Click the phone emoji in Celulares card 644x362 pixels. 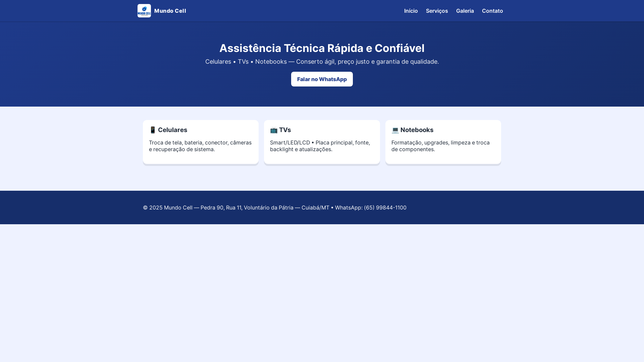tap(153, 130)
